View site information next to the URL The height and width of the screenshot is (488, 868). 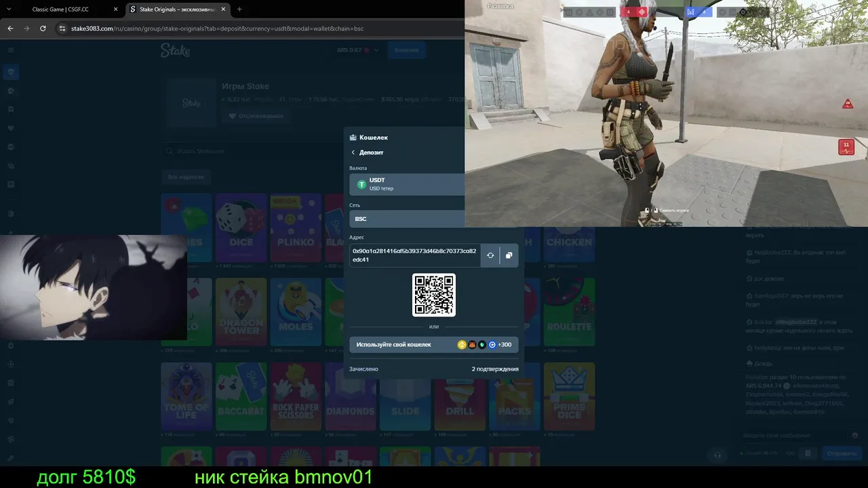click(62, 28)
